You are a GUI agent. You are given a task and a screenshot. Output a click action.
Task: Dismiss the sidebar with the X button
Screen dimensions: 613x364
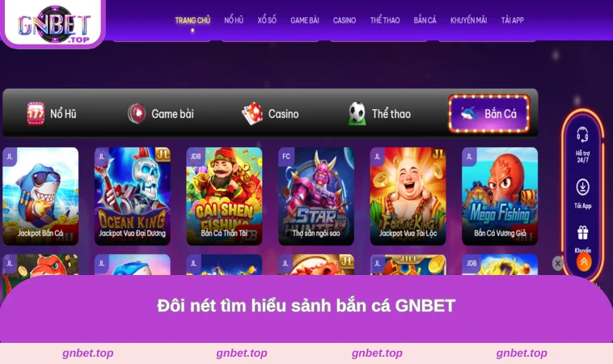558,264
